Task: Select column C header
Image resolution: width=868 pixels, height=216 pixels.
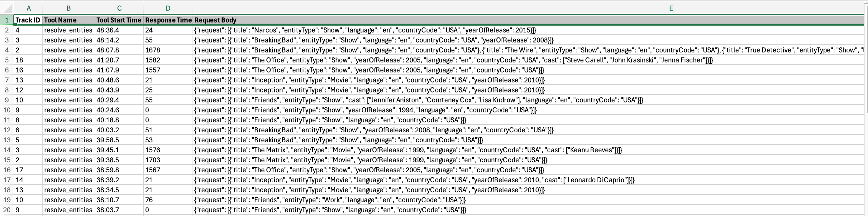Action: tap(119, 8)
